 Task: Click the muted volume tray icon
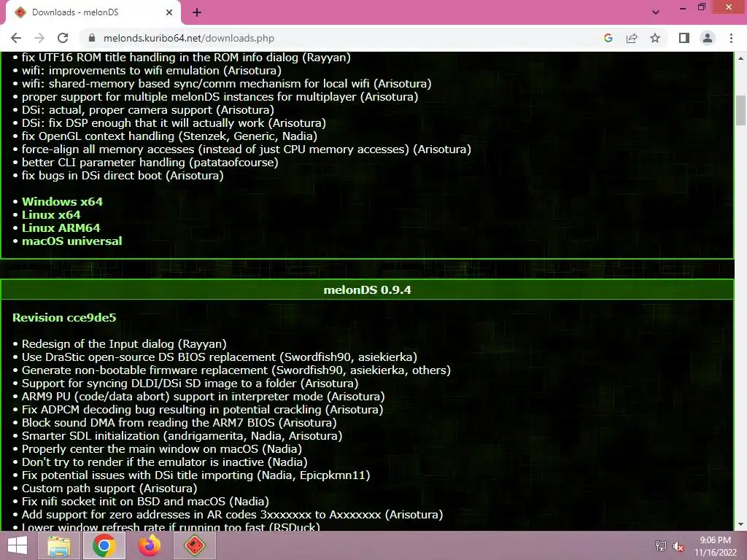pos(678,546)
